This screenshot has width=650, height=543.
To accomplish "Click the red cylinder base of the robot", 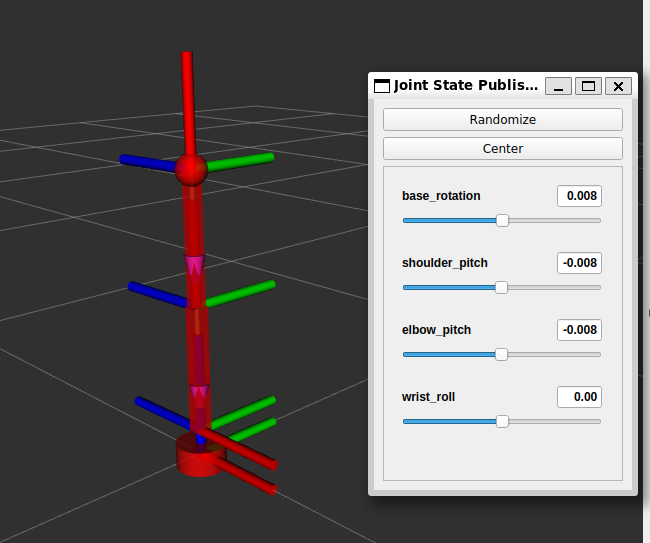I will pyautogui.click(x=201, y=455).
